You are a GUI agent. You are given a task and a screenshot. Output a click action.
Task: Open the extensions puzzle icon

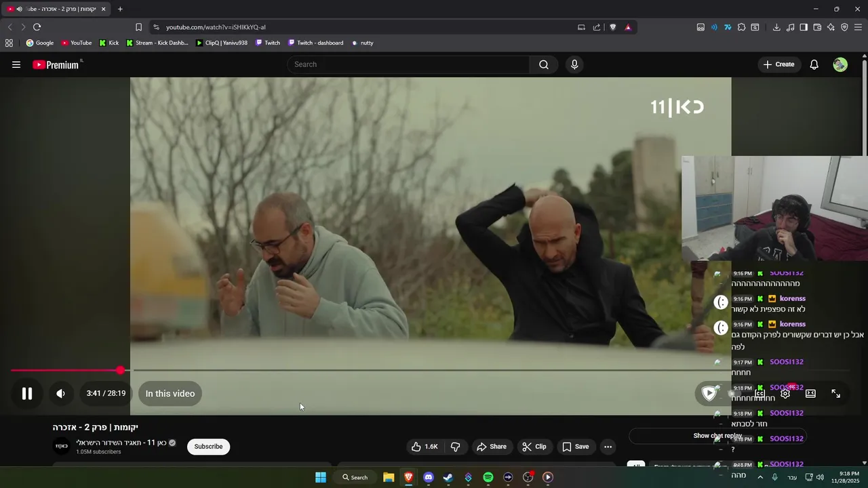tap(741, 27)
